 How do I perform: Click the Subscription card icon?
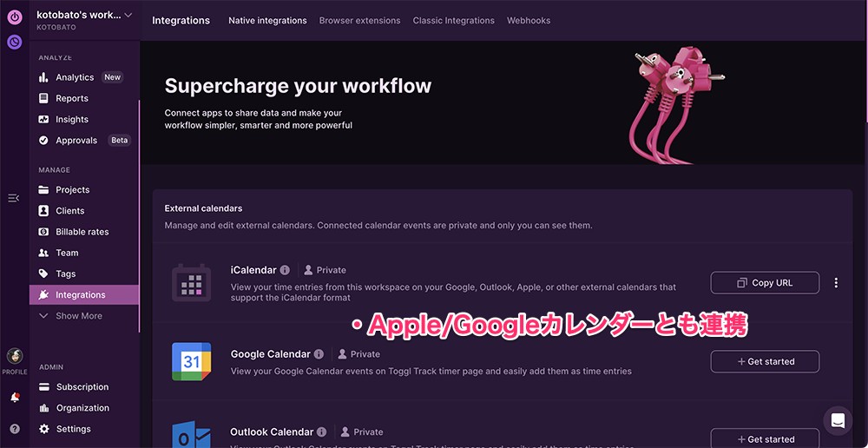[45, 387]
